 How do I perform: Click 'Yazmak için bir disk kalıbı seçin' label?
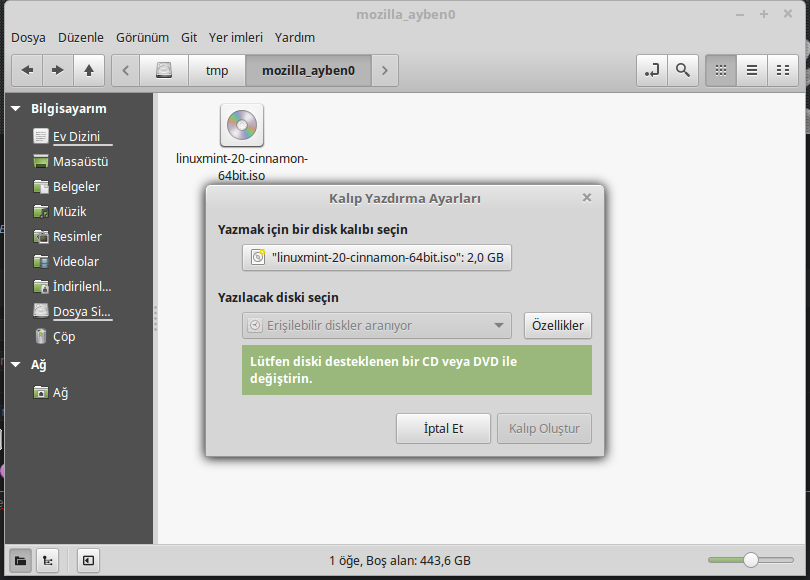(x=313, y=229)
